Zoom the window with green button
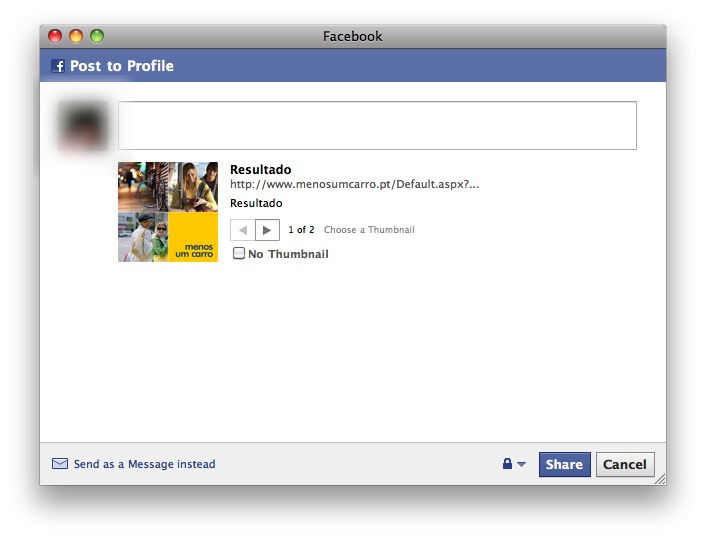This screenshot has width=706, height=540. click(97, 36)
